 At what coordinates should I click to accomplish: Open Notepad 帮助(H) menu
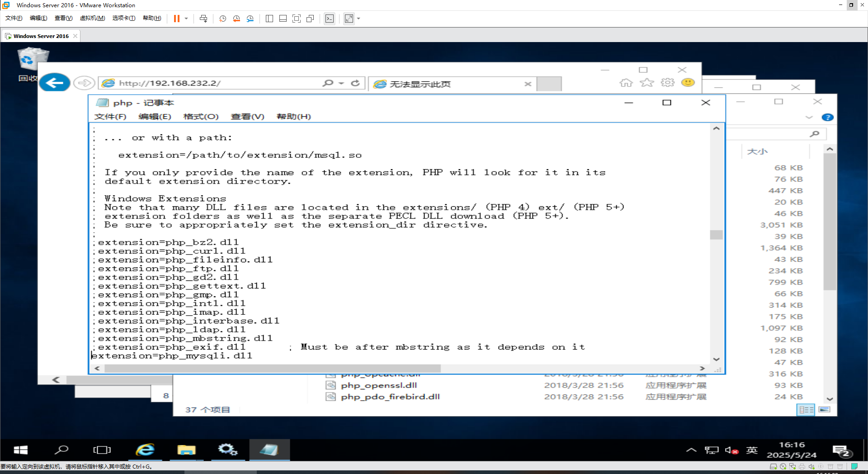click(x=293, y=117)
